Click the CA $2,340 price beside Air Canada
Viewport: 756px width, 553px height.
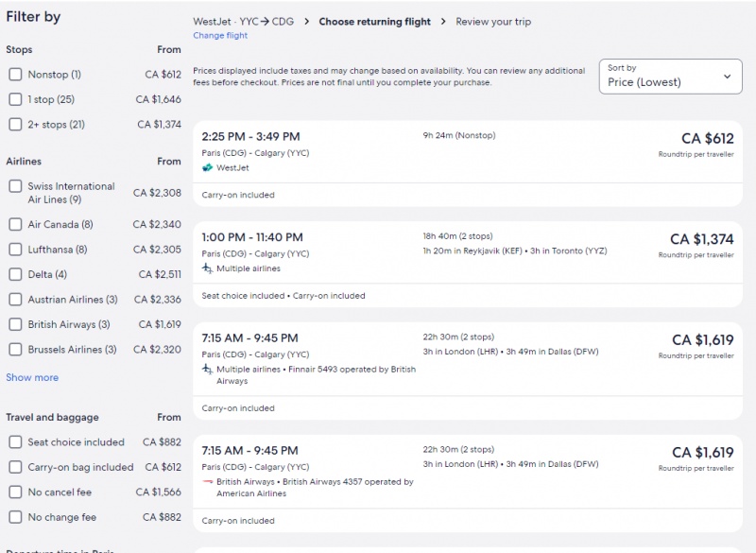pos(157,224)
